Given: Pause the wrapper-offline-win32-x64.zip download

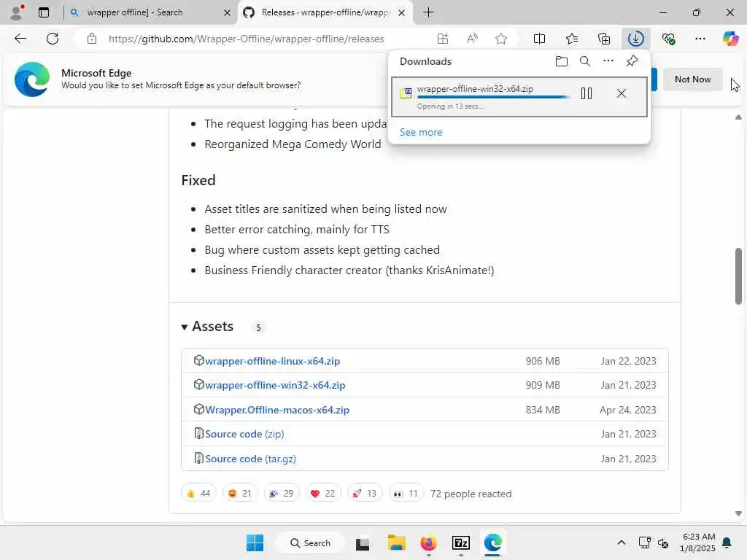Looking at the screenshot, I should pos(587,93).
